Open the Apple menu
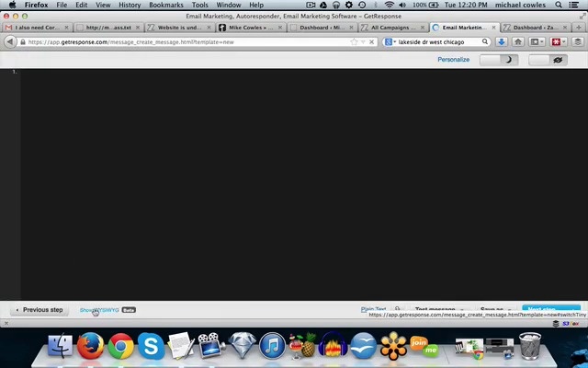588x368 pixels. pos(12,5)
